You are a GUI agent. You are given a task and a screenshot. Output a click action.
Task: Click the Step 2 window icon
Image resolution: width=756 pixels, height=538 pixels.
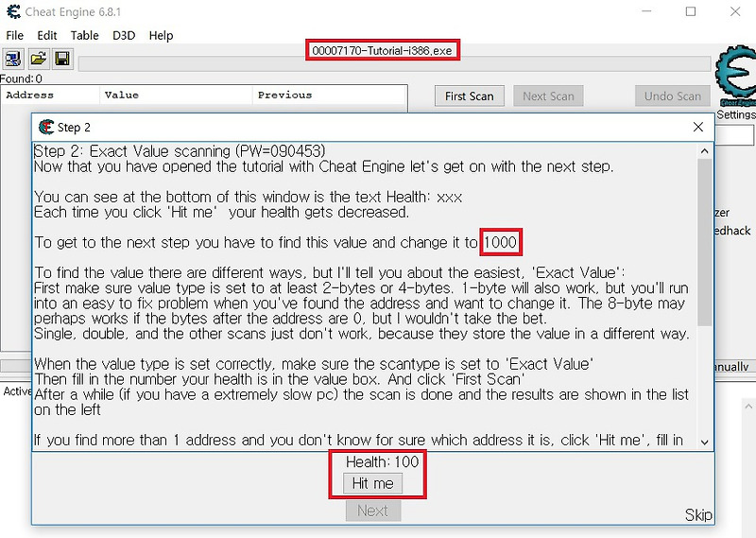46,128
